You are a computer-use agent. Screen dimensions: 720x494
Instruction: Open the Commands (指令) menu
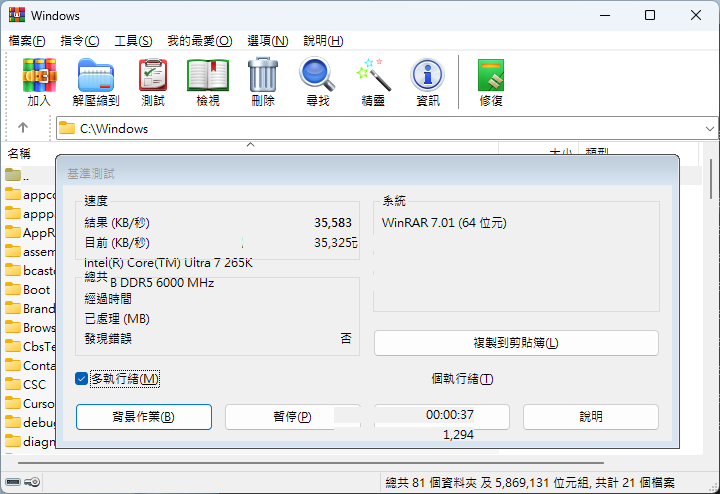click(x=80, y=41)
